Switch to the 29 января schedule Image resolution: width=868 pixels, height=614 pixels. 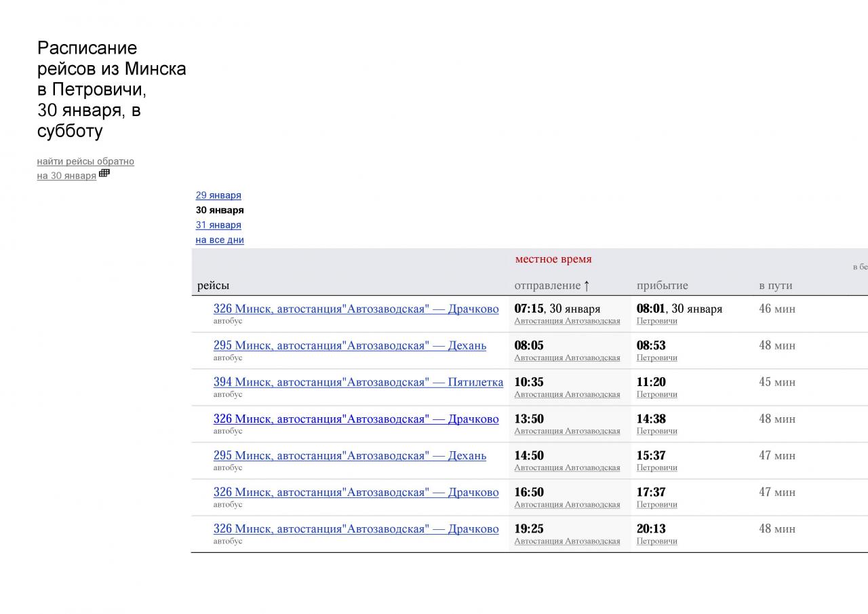[x=218, y=195]
